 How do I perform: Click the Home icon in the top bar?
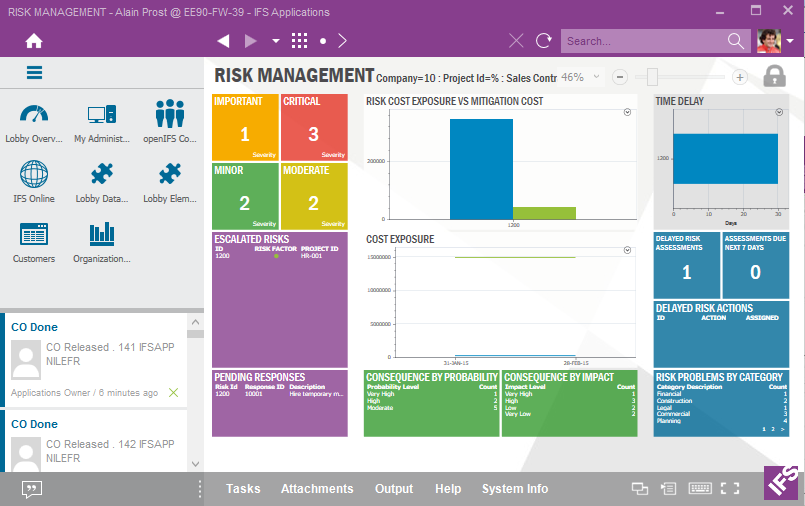(34, 41)
